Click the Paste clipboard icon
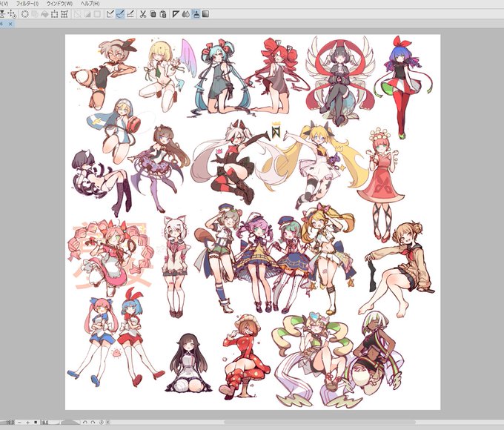504x430 pixels. click(x=163, y=14)
